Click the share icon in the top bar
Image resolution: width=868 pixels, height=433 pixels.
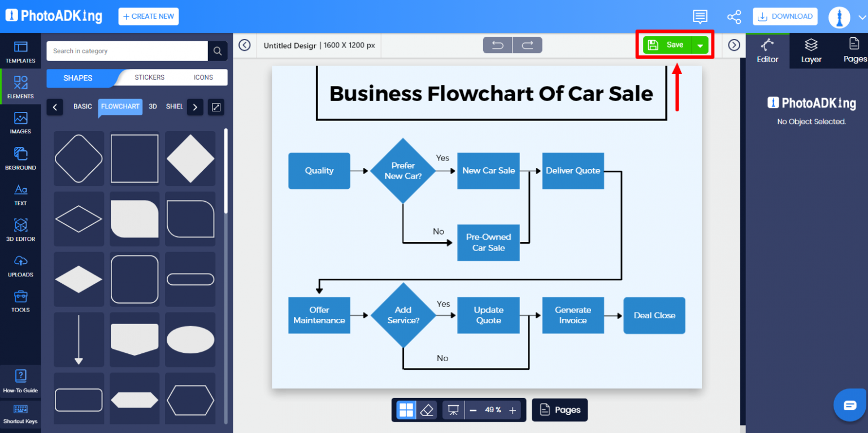(x=734, y=16)
